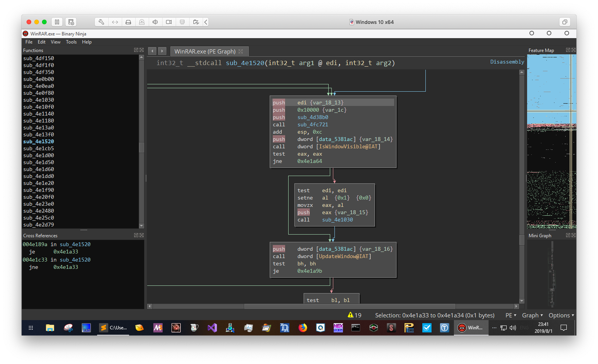Select function sub_4e1030 in Functions list
This screenshot has height=364, width=598.
[x=39, y=100]
